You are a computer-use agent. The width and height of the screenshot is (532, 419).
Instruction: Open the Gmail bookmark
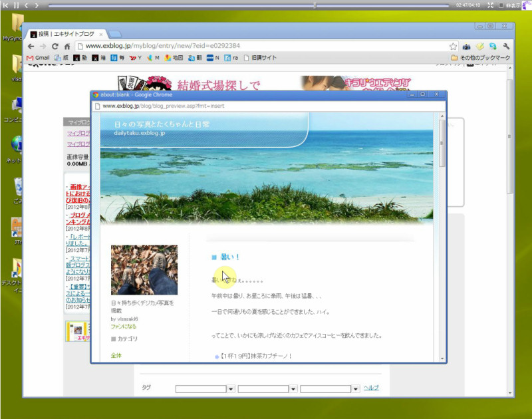coord(38,58)
